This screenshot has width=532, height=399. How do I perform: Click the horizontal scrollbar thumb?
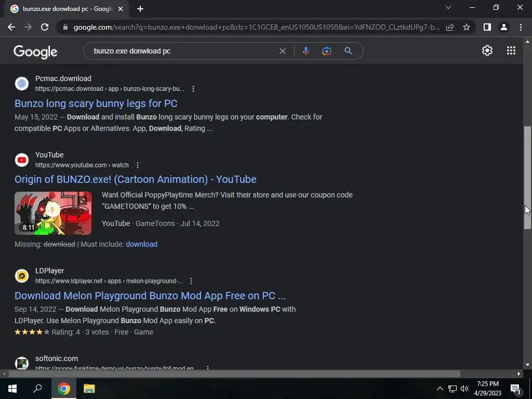tap(234, 374)
